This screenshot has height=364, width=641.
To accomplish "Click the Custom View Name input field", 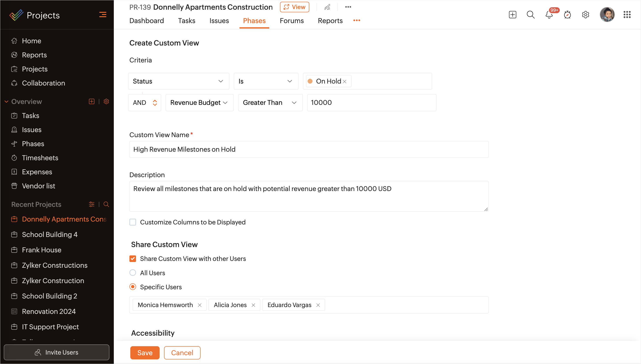I will click(309, 149).
